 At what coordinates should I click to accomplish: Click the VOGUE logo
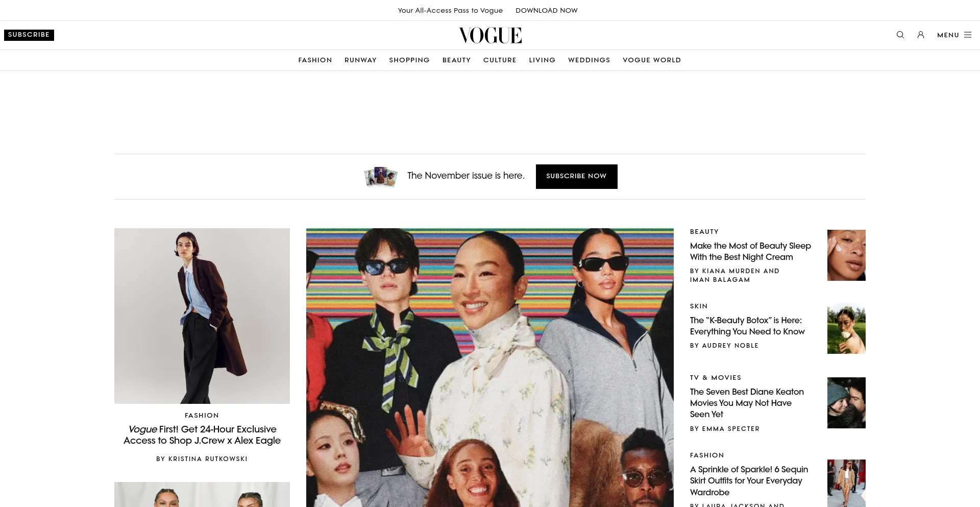point(490,35)
